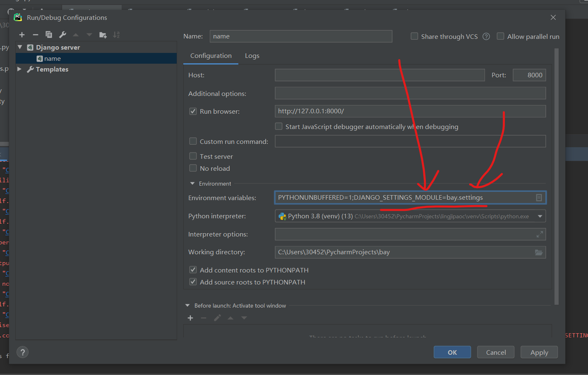Screen dimensions: 588x375
Task: Open the help question mark icon
Action: pos(22,352)
